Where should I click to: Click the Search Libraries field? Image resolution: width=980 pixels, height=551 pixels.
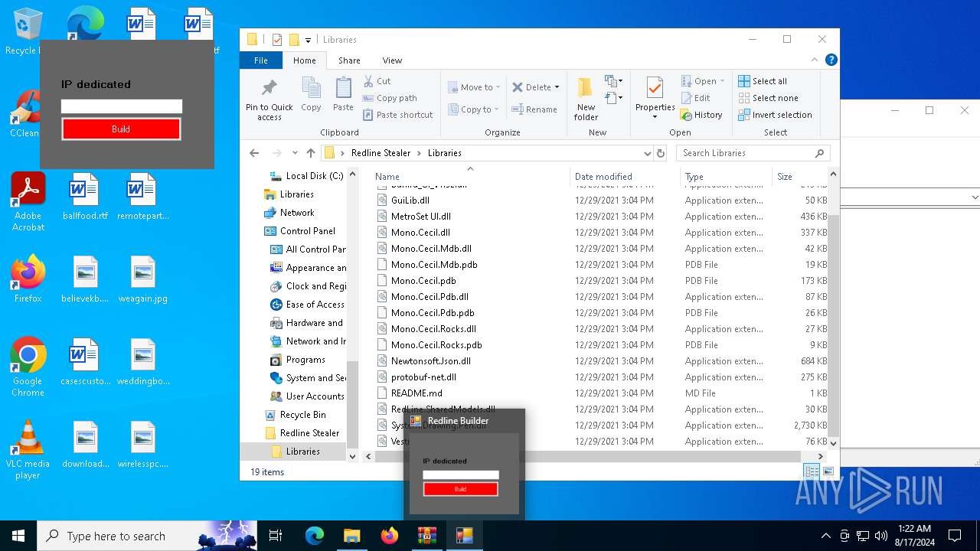point(753,153)
